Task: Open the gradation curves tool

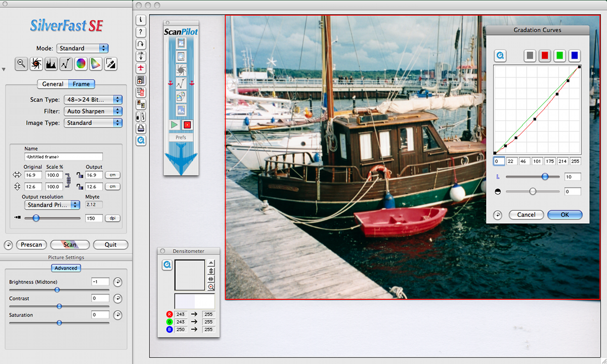Action: [x=66, y=63]
